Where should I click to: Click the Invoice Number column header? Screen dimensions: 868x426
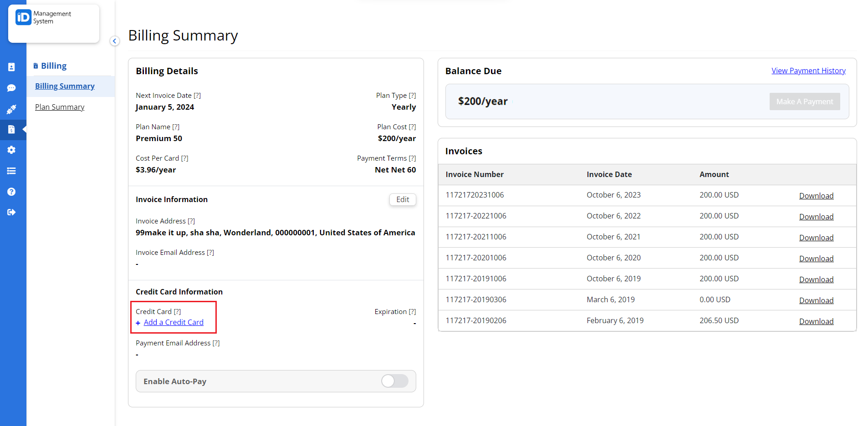475,174
